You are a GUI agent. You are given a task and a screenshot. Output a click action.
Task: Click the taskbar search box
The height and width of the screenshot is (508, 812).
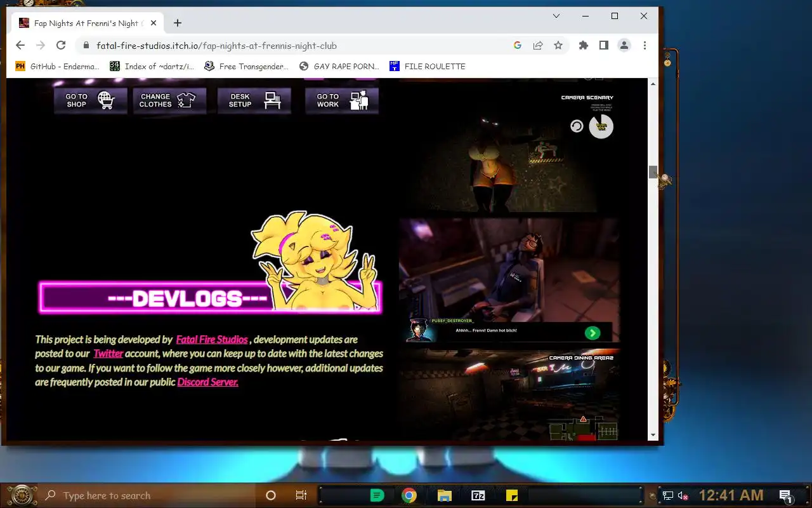click(x=146, y=495)
